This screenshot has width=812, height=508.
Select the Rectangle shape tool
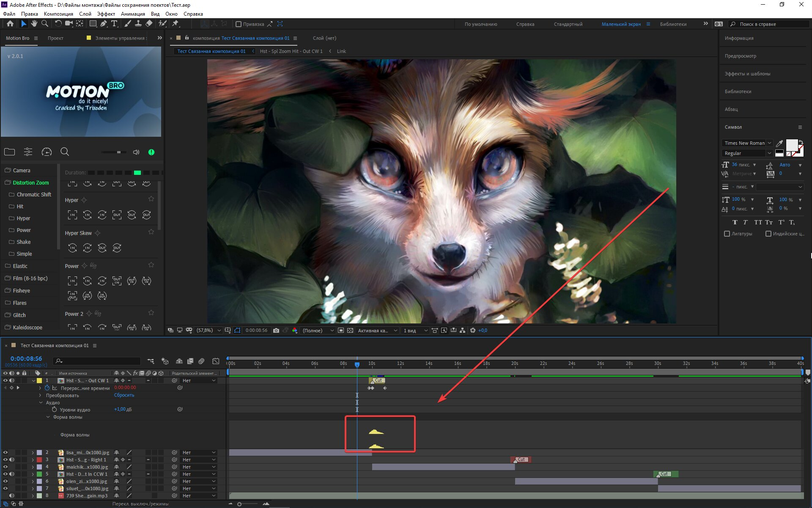pyautogui.click(x=93, y=24)
